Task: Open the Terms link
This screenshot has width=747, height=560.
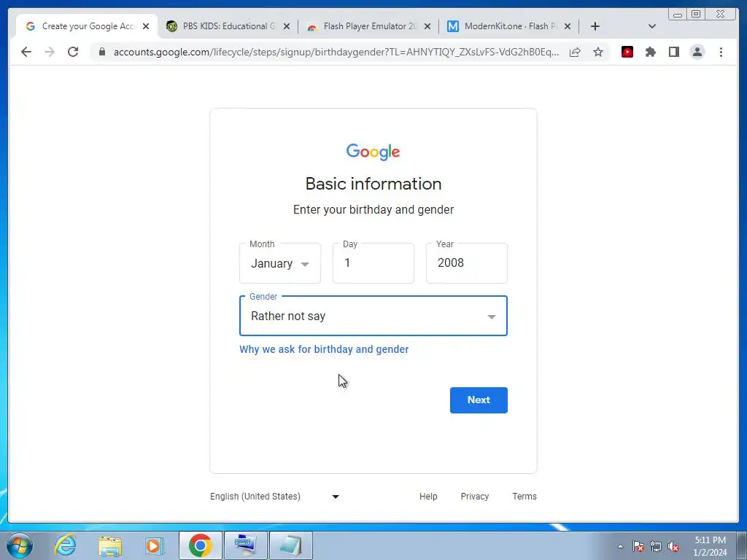Action: click(525, 496)
